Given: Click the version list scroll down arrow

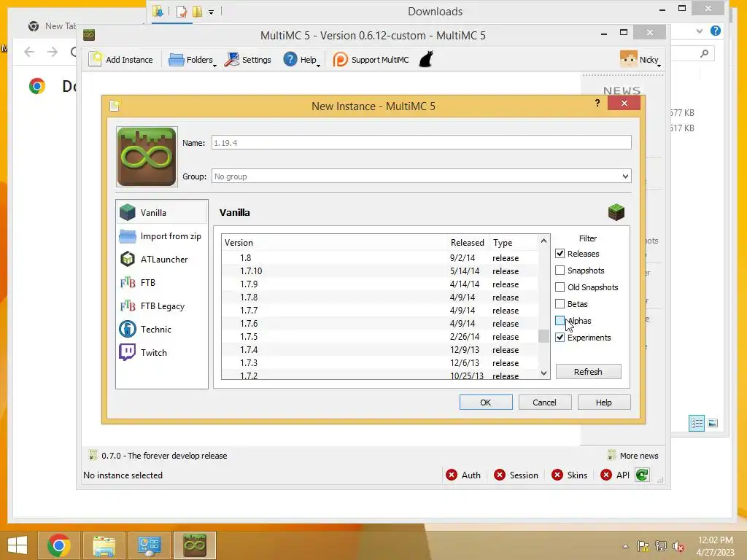Looking at the screenshot, I should click(x=543, y=373).
